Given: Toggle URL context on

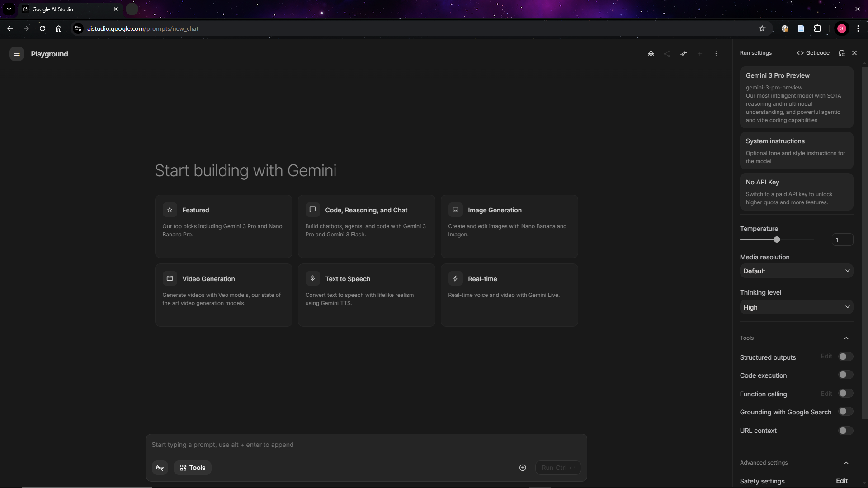Looking at the screenshot, I should pos(845,431).
